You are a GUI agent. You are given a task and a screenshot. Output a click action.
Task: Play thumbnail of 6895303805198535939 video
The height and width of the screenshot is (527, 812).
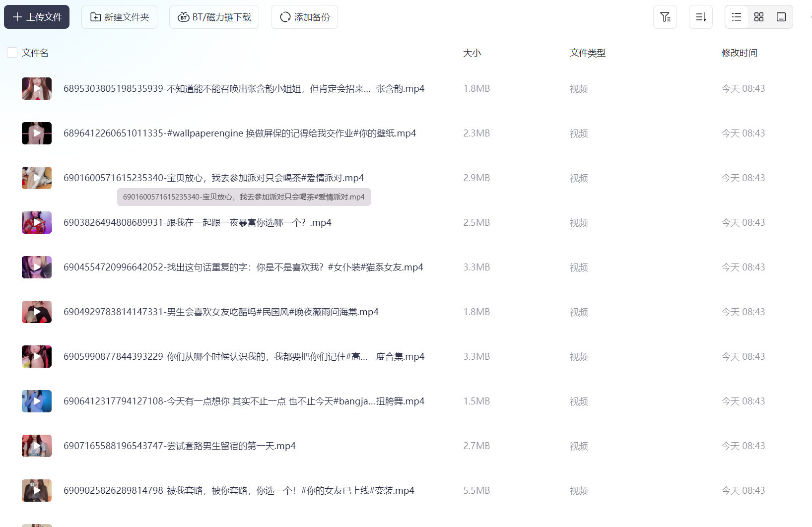[x=37, y=88]
